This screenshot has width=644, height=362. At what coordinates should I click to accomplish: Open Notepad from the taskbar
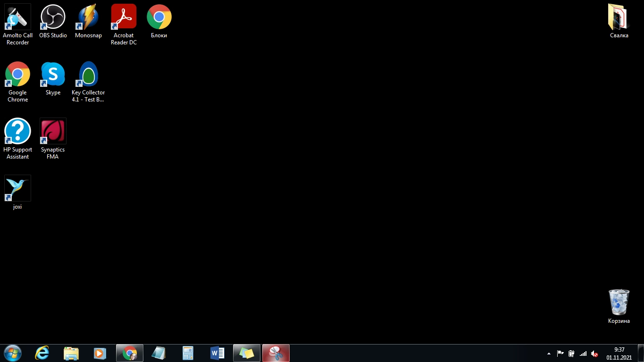pos(159,353)
